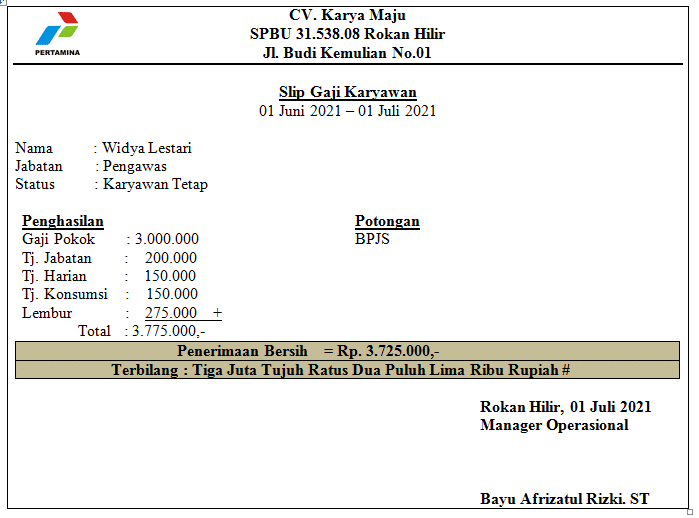Select the BPJS deduction entry
The height and width of the screenshot is (518, 699).
[x=372, y=239]
